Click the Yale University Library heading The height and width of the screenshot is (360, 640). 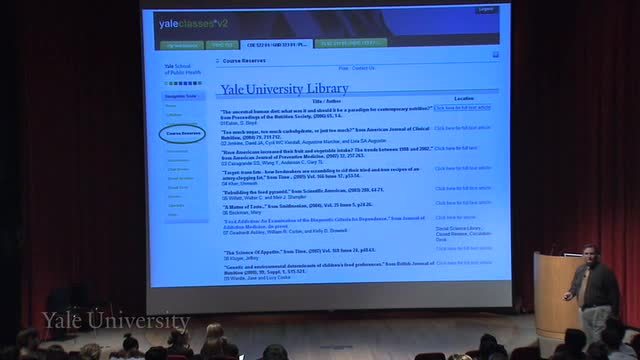[284, 89]
